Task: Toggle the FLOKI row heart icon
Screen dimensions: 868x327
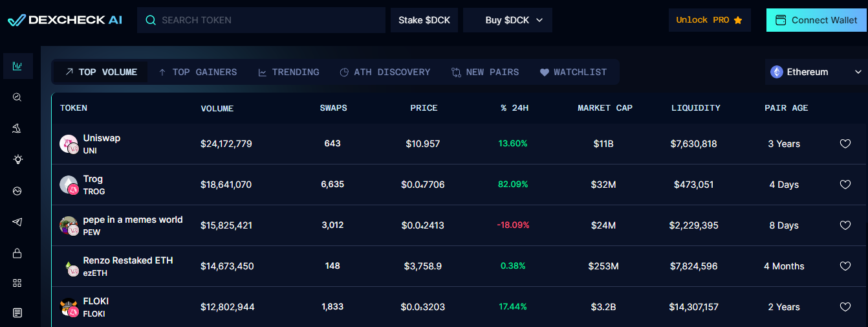Action: 845,307
